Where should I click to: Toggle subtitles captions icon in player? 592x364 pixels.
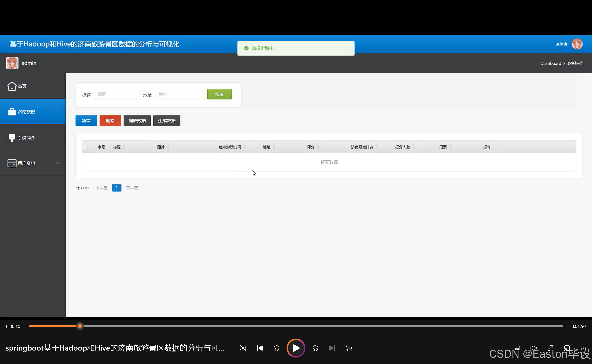pos(517,348)
